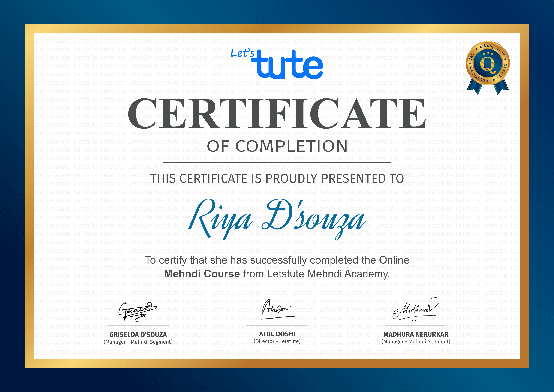Click the gold Q letter emblem

point(488,65)
